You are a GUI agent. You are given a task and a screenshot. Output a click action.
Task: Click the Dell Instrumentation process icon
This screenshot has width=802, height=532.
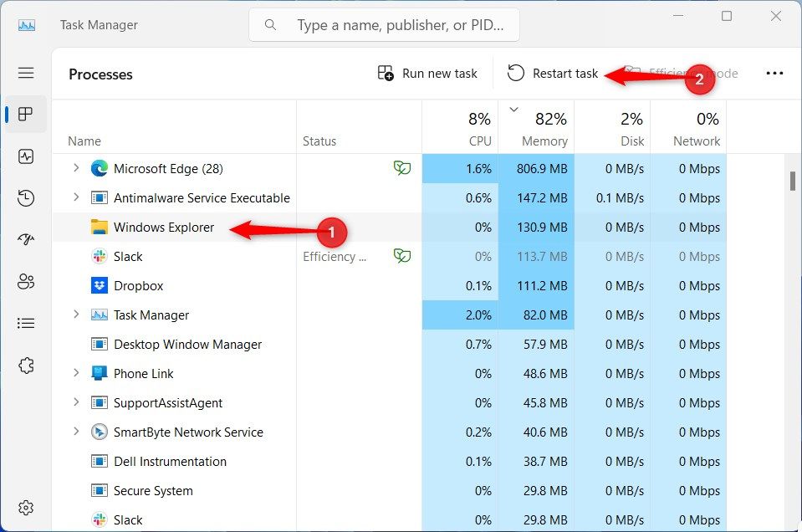[100, 462]
